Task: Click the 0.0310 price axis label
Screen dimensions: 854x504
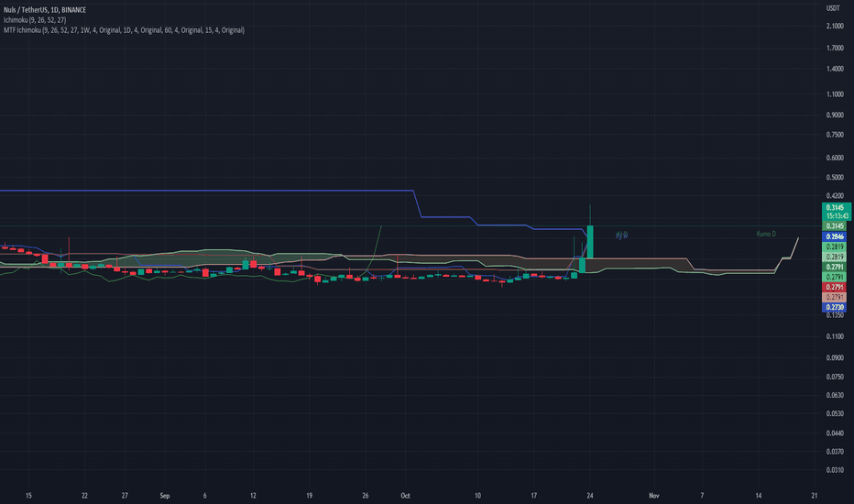Action: [x=835, y=470]
